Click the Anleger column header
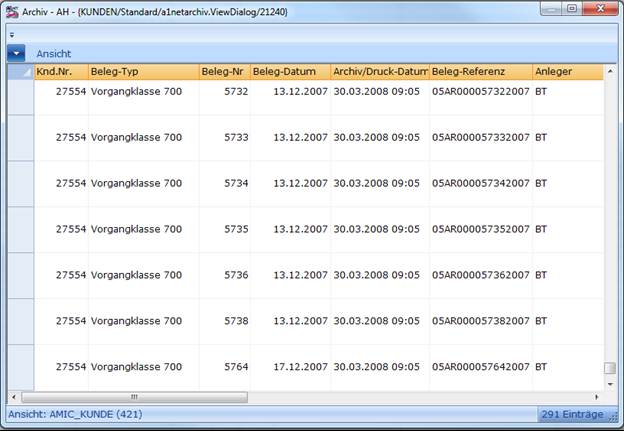 click(x=568, y=72)
